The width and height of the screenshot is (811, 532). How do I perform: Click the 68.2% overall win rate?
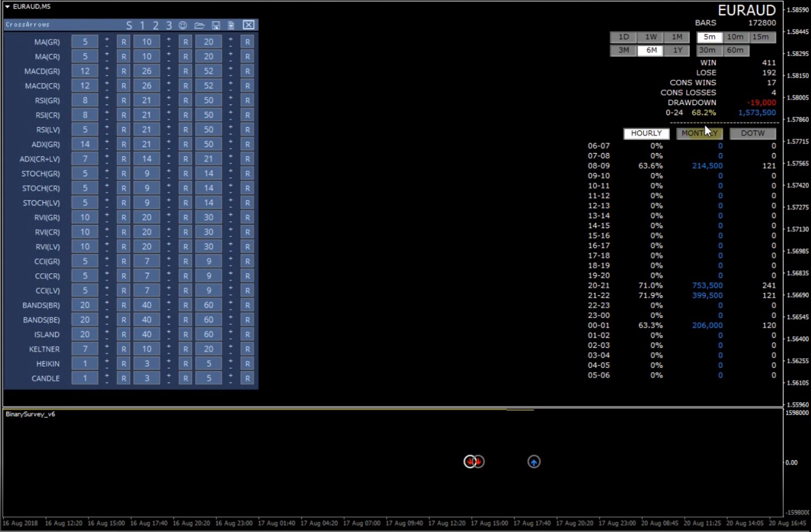704,113
